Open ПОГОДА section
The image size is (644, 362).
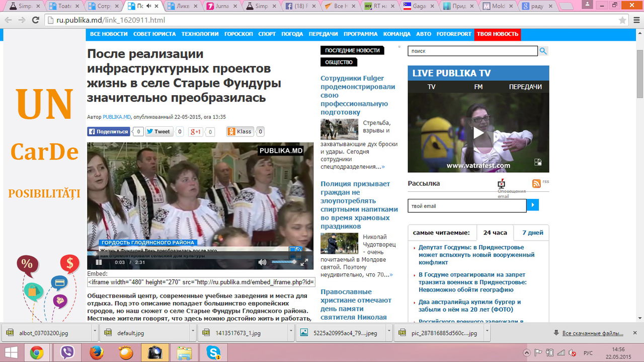[x=292, y=34]
